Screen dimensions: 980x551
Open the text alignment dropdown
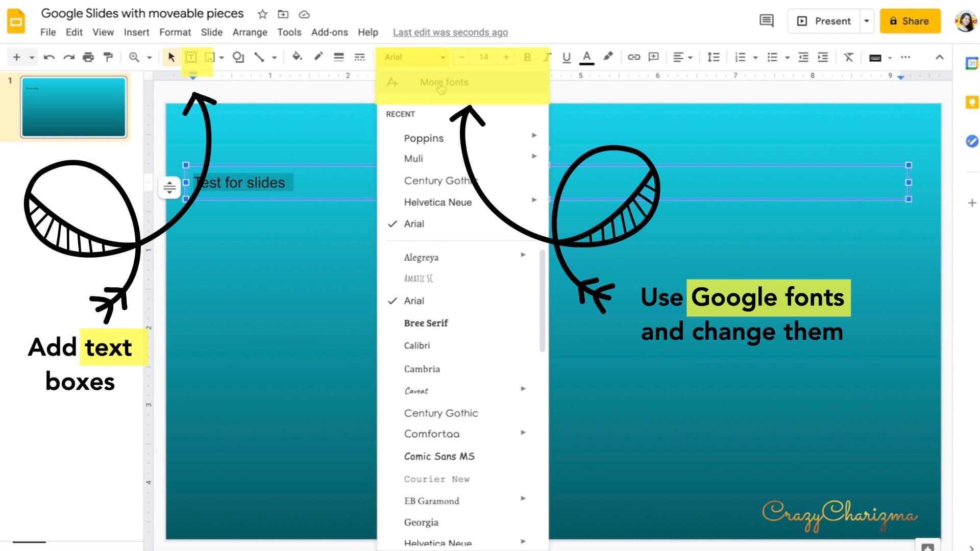[682, 57]
